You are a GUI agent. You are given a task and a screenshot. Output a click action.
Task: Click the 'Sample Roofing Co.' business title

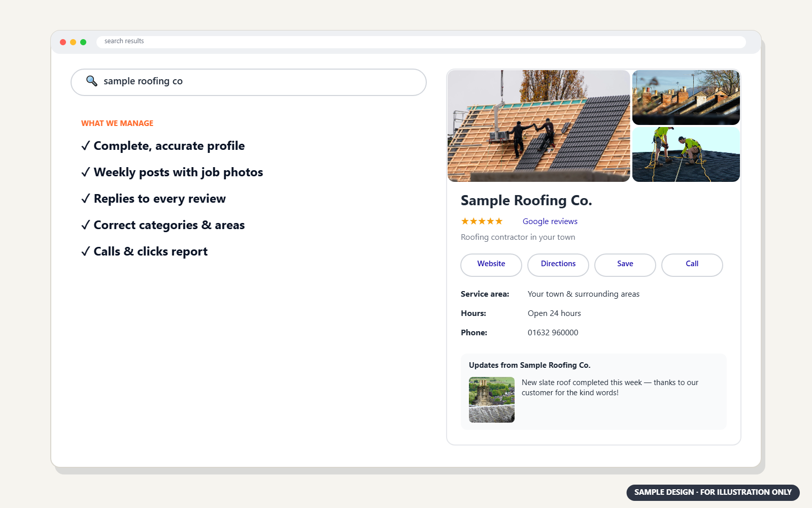click(526, 201)
